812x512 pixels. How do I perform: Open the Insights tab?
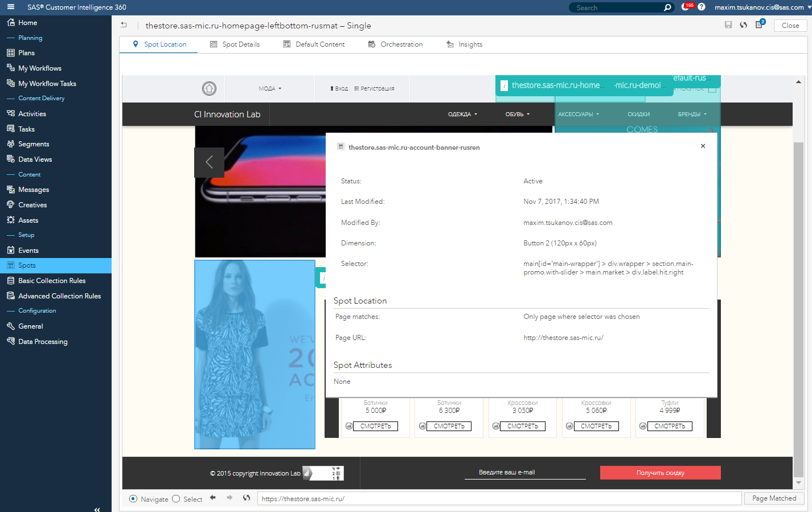464,44
